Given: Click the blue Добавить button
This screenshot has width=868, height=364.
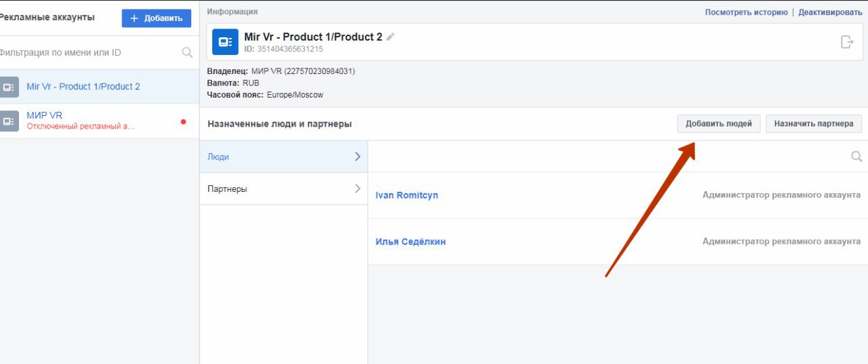Looking at the screenshot, I should pos(157,18).
